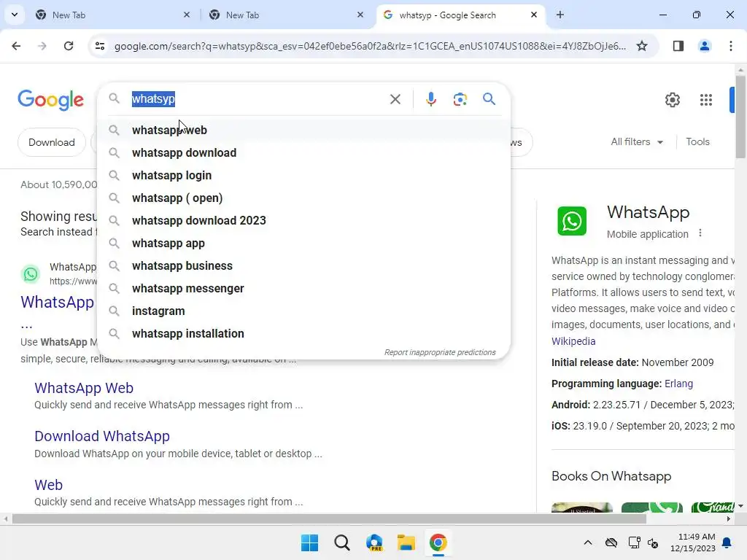747x560 pixels.
Task: Open Windows taskbar search
Action: [x=341, y=542]
